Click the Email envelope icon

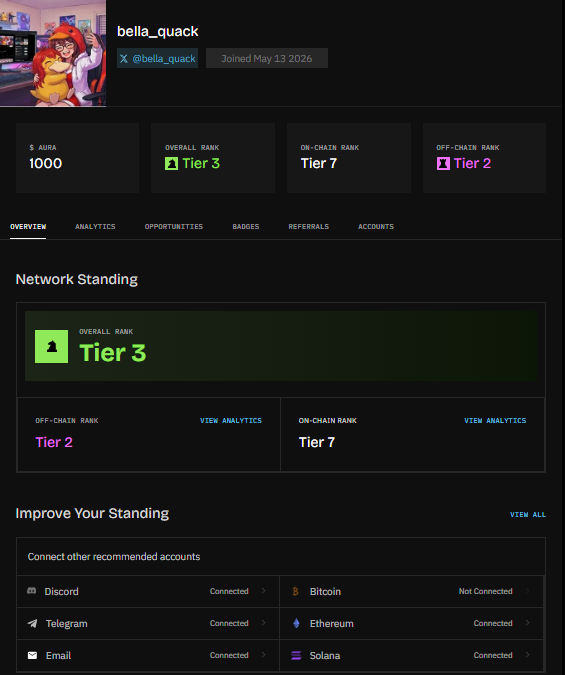pos(32,655)
